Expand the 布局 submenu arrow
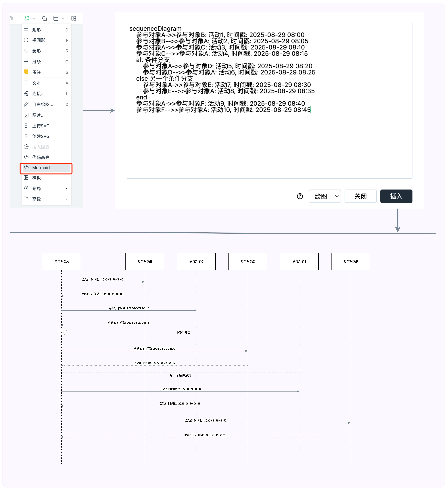The image size is (448, 490). (x=66, y=189)
